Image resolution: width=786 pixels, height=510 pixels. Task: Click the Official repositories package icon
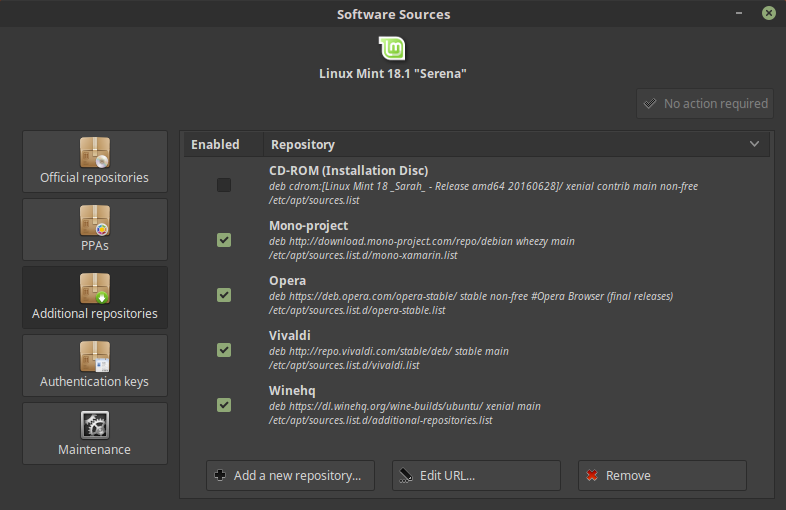(95, 152)
